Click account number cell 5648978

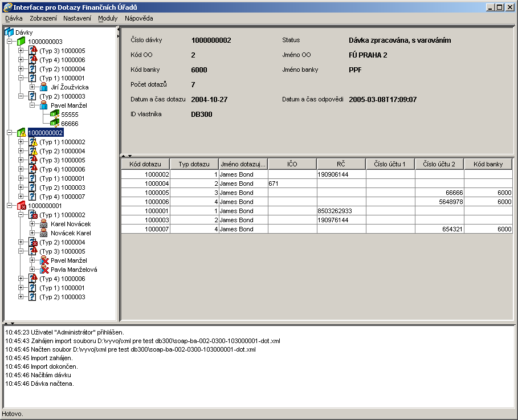pos(439,202)
